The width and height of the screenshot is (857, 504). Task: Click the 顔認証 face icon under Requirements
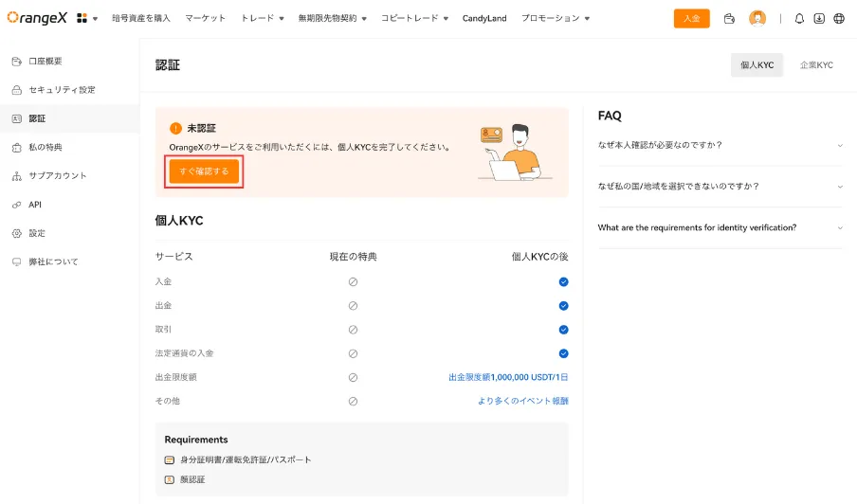point(170,479)
